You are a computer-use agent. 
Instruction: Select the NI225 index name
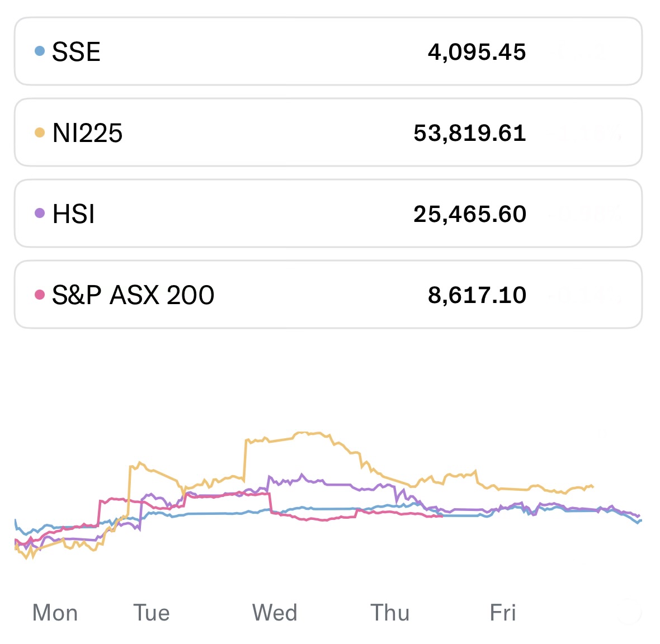point(87,133)
